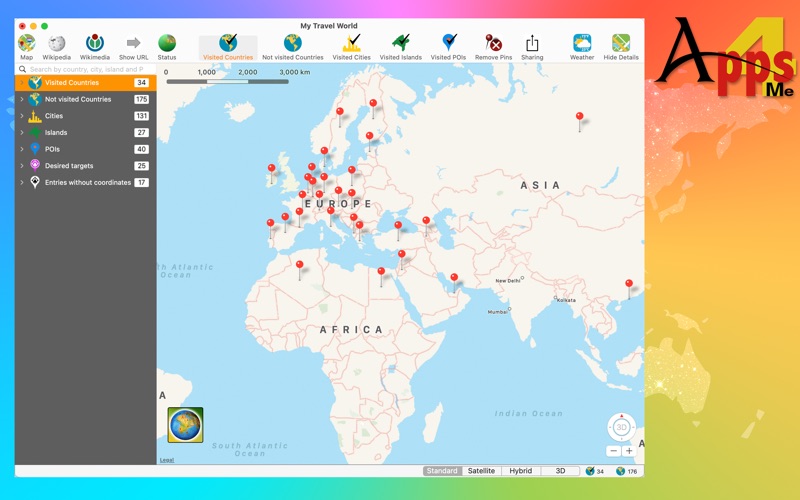The width and height of the screenshot is (800, 500).
Task: Click the Desired targets count badge 25
Action: [141, 166]
